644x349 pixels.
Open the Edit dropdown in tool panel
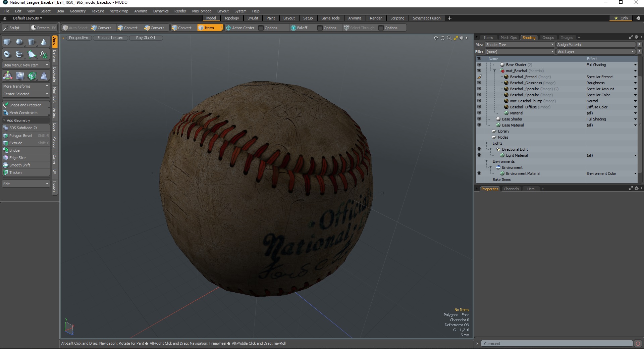[26, 184]
